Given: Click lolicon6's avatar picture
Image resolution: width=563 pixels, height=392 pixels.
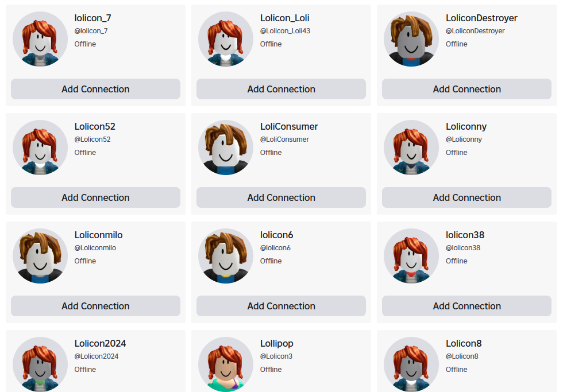Looking at the screenshot, I should [226, 256].
